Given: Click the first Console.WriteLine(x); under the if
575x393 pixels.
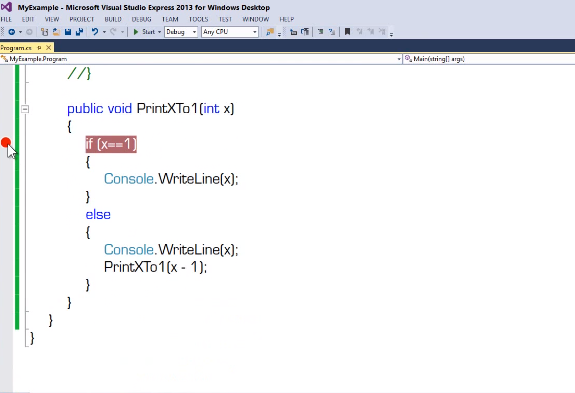Looking at the screenshot, I should (x=171, y=179).
